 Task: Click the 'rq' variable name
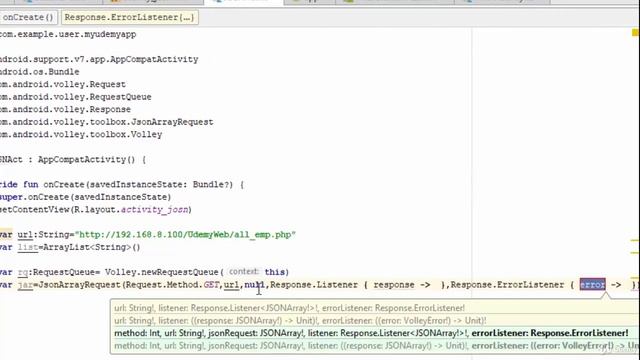(22, 272)
